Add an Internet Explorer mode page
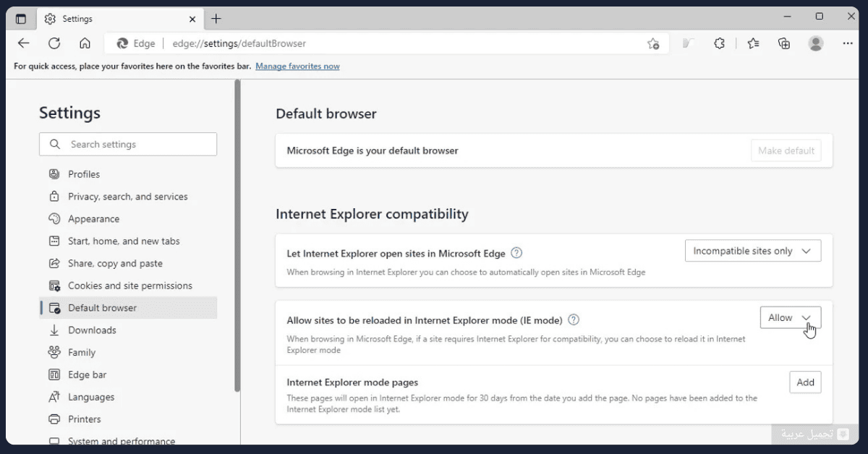The height and width of the screenshot is (454, 868). (805, 382)
